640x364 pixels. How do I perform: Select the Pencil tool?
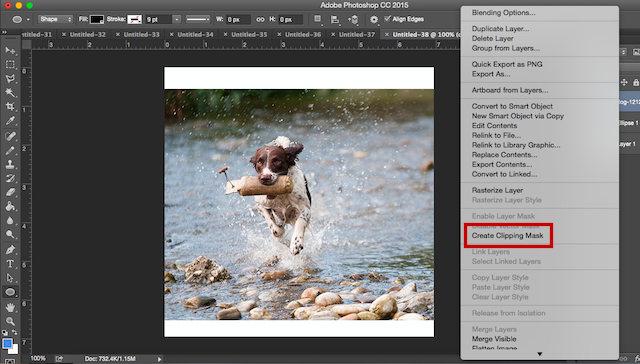10,150
